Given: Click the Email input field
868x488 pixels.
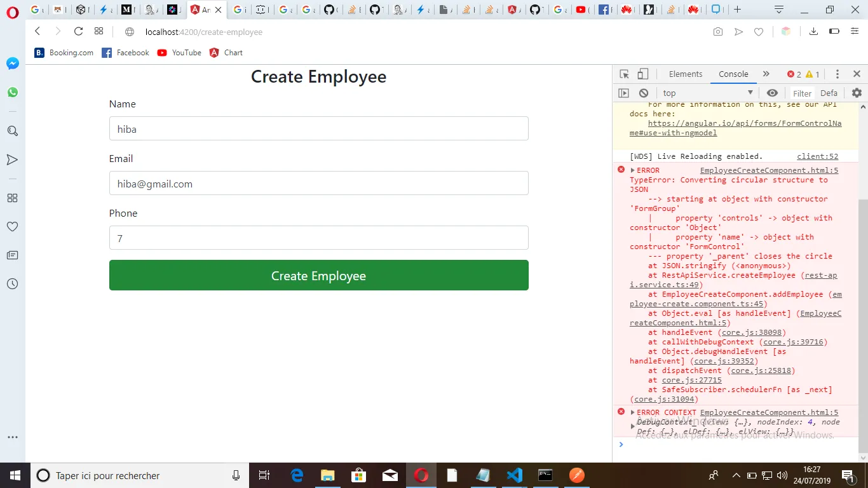Looking at the screenshot, I should [x=319, y=183].
